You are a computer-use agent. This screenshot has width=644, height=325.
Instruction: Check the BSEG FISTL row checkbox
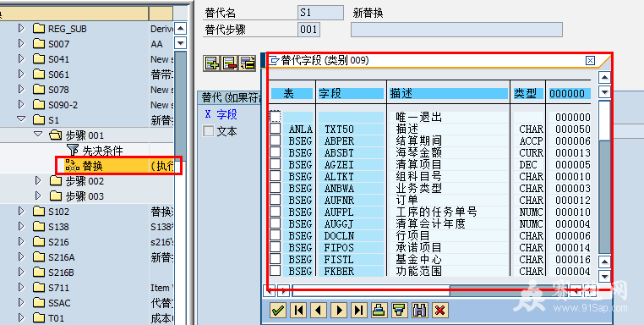pos(276,259)
